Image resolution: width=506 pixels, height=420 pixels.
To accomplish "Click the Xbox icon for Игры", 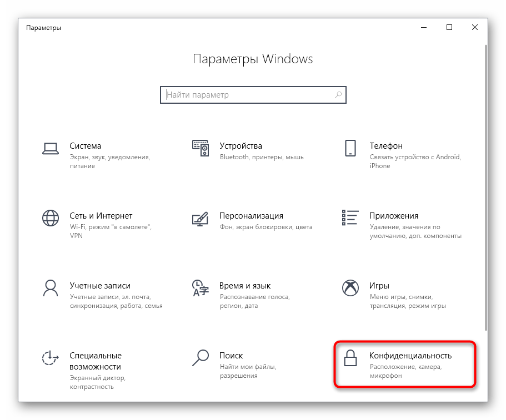I will [350, 288].
